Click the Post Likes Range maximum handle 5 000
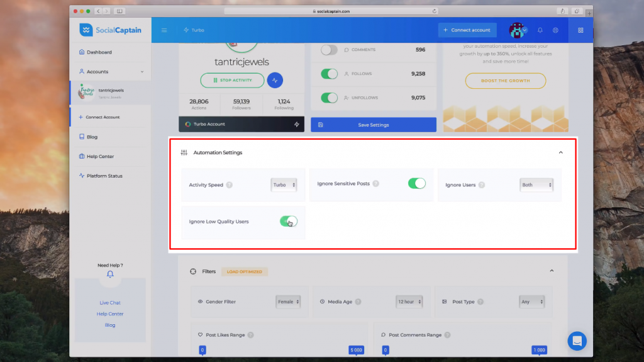The height and width of the screenshot is (362, 644). coord(356,350)
